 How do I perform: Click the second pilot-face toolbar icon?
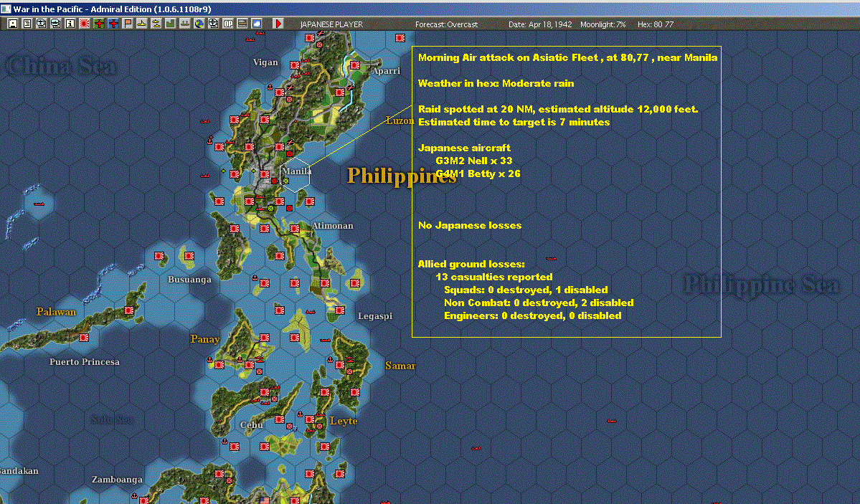tap(55, 24)
